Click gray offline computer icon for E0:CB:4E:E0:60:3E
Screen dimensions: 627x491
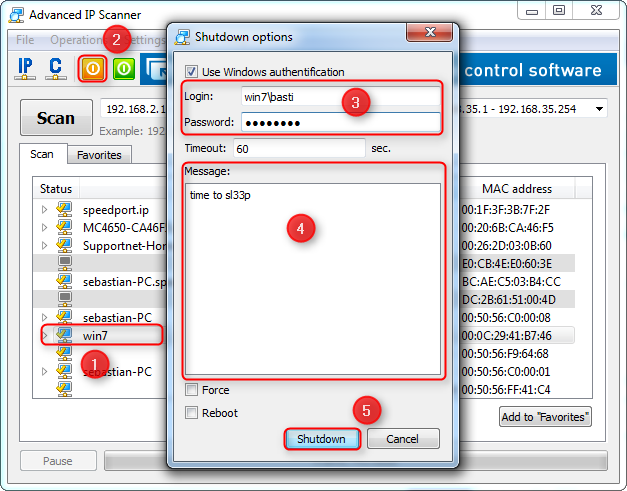(x=65, y=263)
